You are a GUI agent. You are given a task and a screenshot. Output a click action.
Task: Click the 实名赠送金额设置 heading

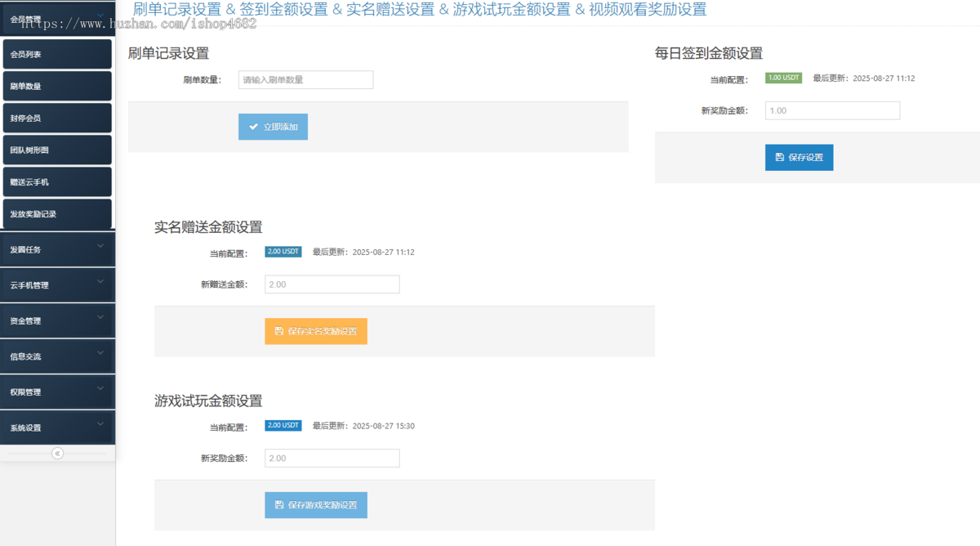(x=208, y=227)
